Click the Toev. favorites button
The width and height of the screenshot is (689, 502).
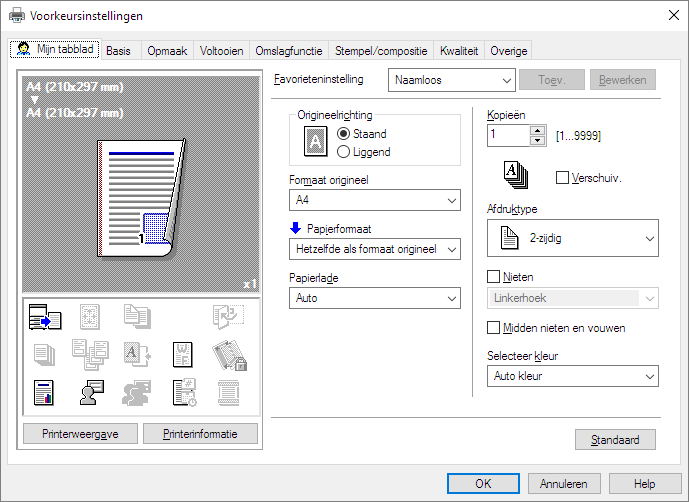pyautogui.click(x=552, y=80)
